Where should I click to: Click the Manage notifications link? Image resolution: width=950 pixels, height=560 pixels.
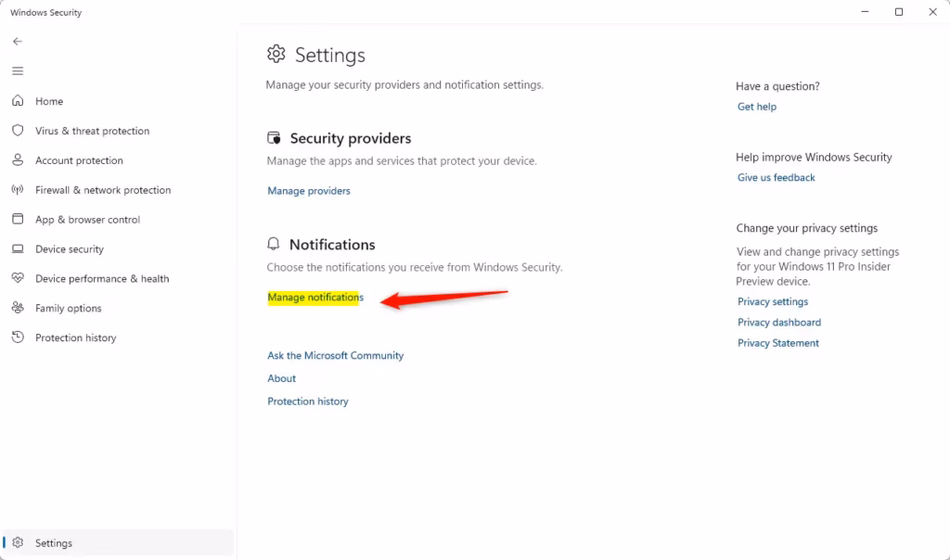[315, 298]
